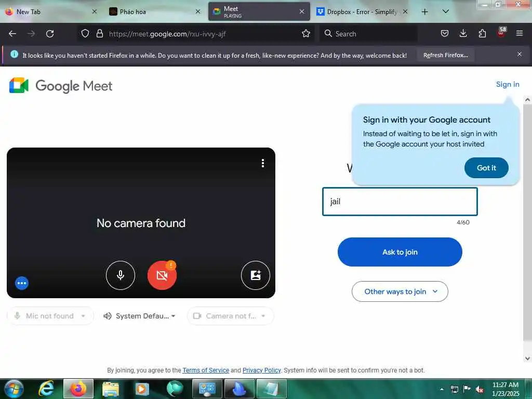The image size is (532, 399).
Task: Click the Refresh Firefox... button
Action: click(x=445, y=55)
